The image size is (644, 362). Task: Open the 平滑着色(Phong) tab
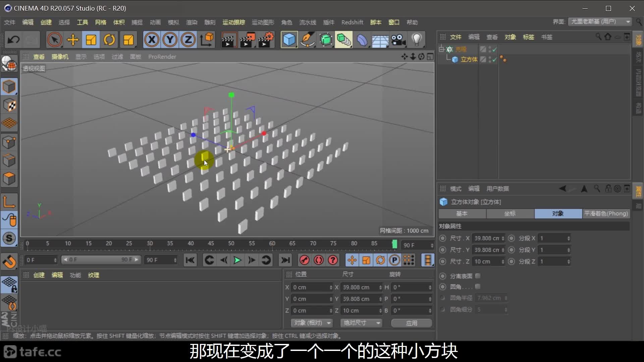coord(606,214)
